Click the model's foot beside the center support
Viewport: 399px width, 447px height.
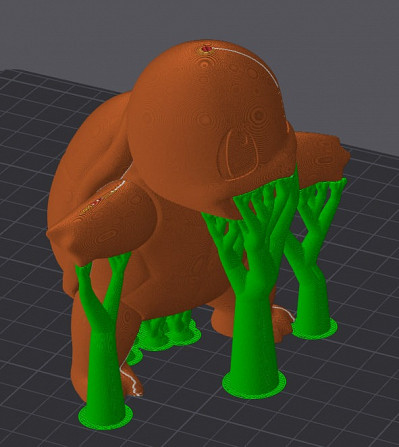point(284,322)
